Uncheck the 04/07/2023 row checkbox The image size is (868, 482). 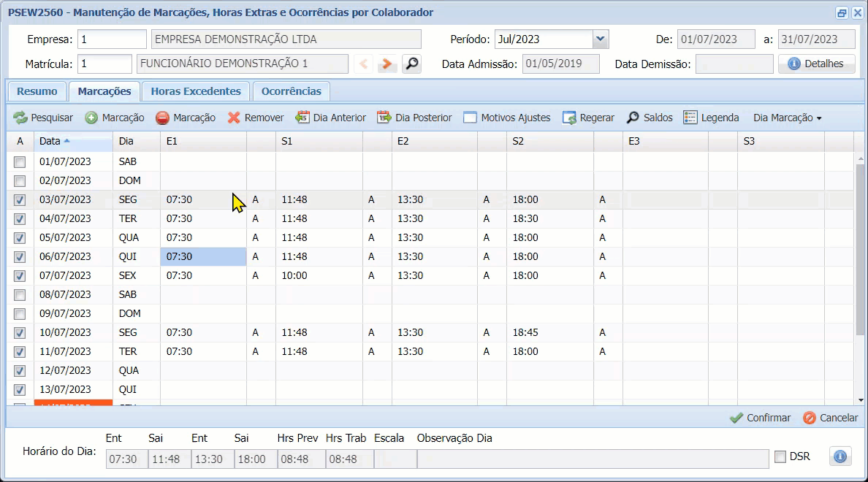pos(20,219)
